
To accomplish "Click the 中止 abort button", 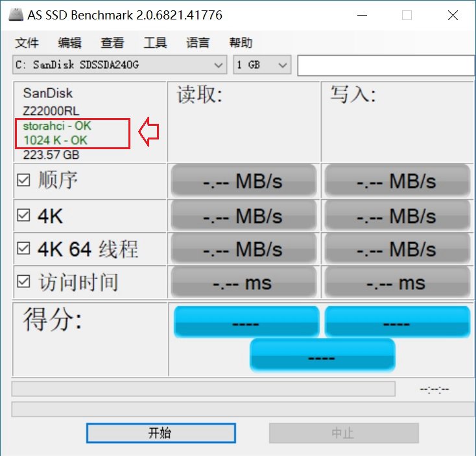I will pos(344,433).
